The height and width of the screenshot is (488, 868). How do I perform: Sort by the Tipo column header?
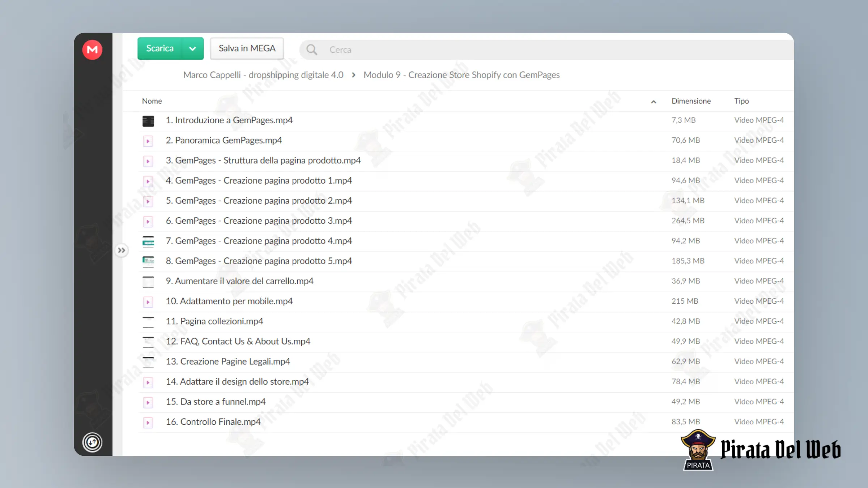pos(741,101)
